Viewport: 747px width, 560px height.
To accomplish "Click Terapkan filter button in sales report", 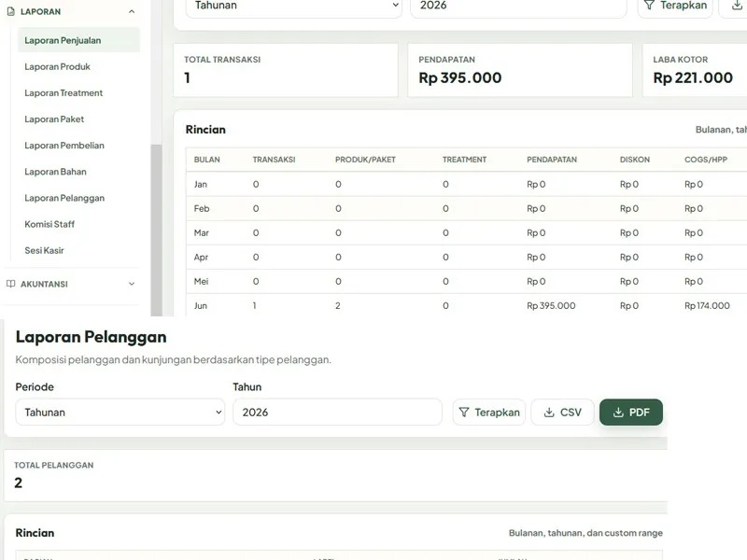I will [675, 7].
